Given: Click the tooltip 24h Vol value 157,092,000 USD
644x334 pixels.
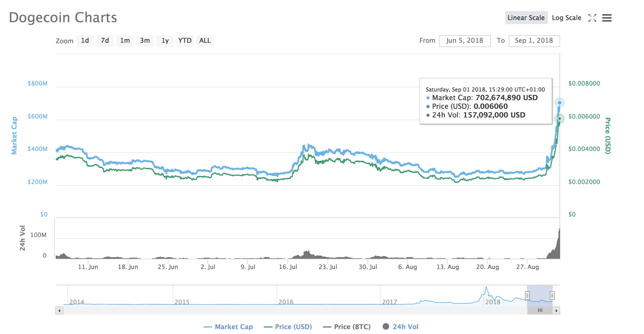Looking at the screenshot, I should (x=494, y=115).
